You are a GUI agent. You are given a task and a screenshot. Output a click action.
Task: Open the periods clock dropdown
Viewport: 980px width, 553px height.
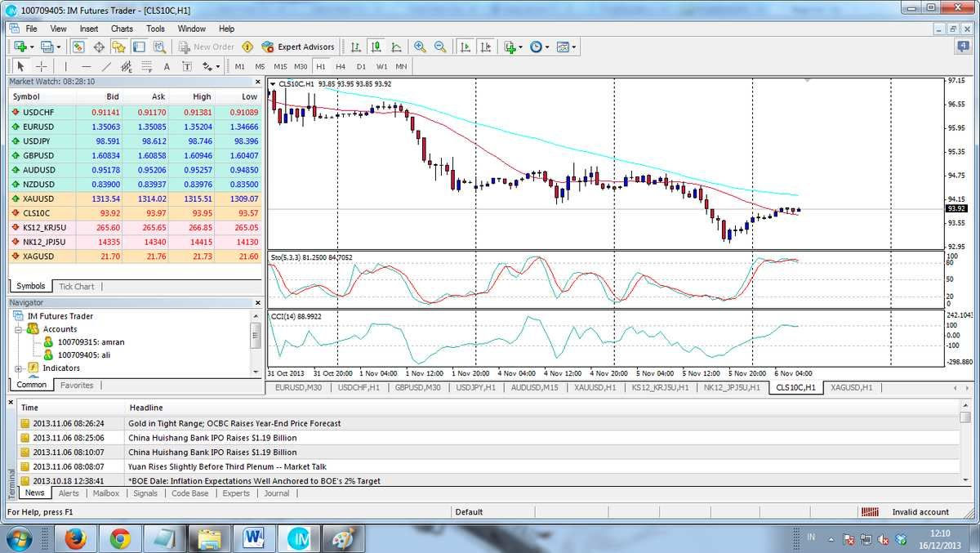(x=547, y=47)
